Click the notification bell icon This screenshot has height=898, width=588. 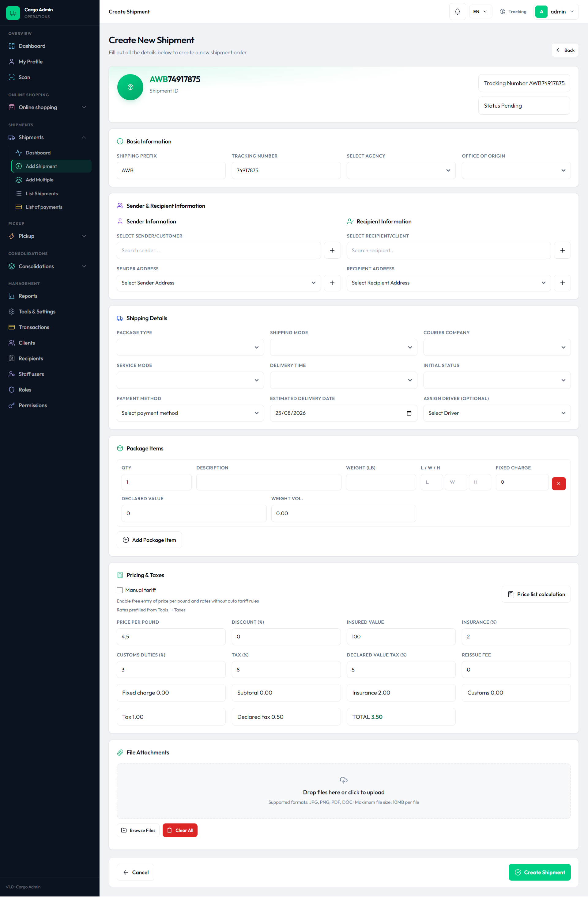[x=457, y=12]
